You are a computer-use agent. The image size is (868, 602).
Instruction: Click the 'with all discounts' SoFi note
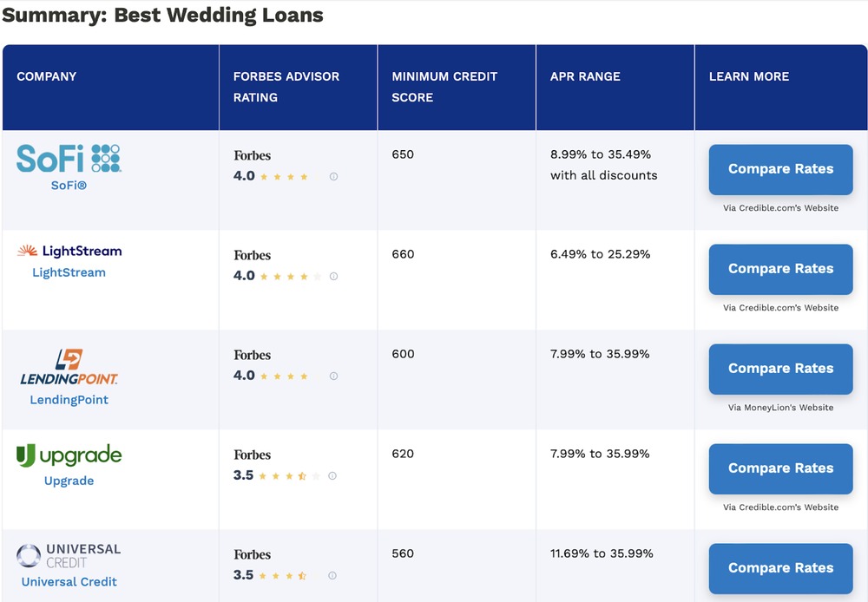point(603,175)
